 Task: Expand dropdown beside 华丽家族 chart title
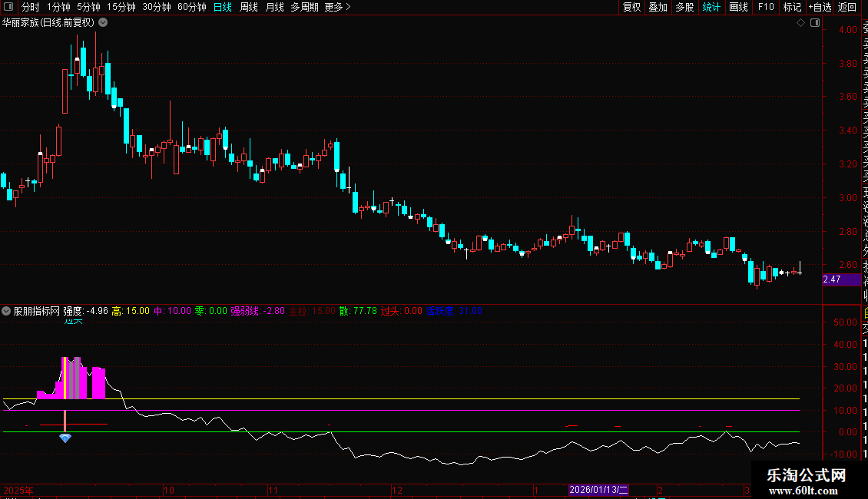pyautogui.click(x=103, y=23)
